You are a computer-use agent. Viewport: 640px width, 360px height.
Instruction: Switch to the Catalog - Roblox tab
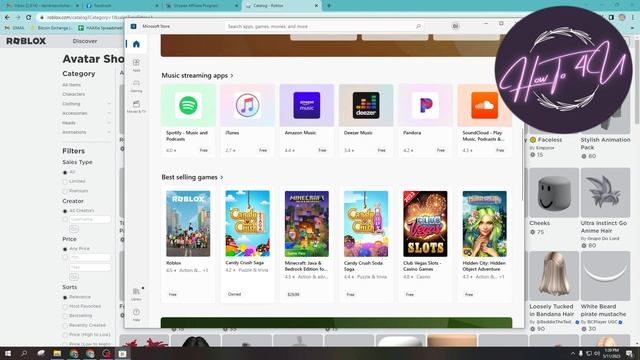[x=282, y=6]
